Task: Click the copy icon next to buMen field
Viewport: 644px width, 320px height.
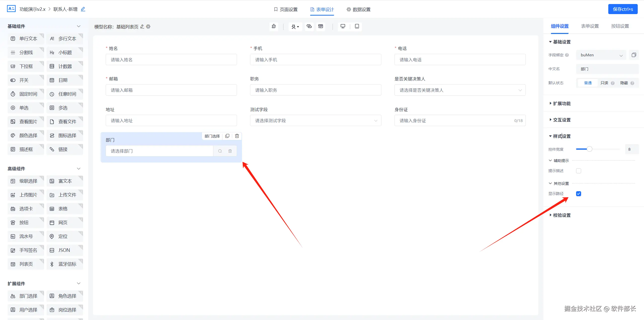Action: point(634,55)
